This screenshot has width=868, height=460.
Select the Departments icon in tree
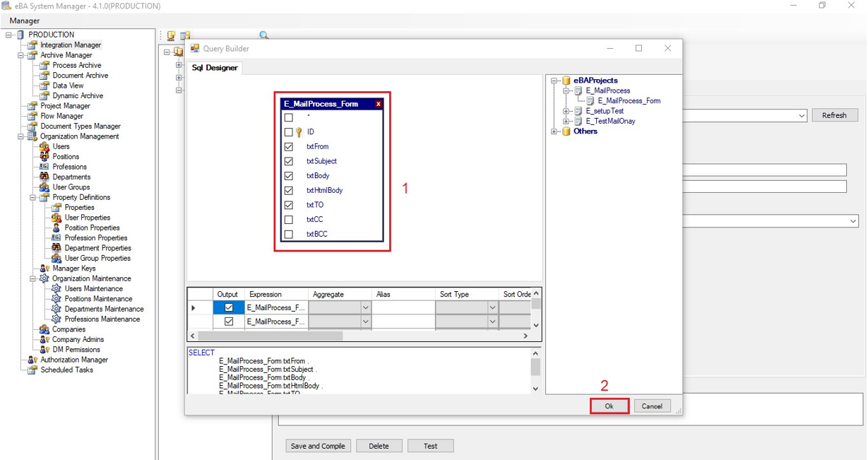44,177
